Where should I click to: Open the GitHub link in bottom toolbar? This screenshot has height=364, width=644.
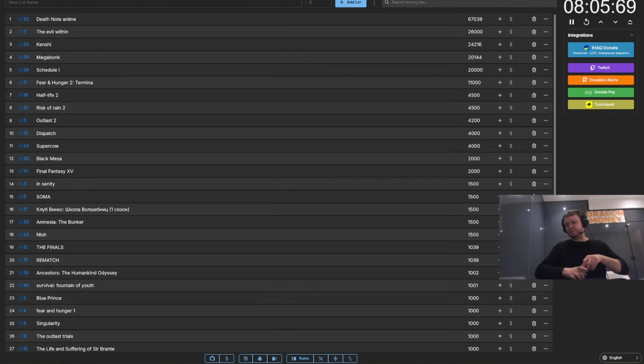212,359
